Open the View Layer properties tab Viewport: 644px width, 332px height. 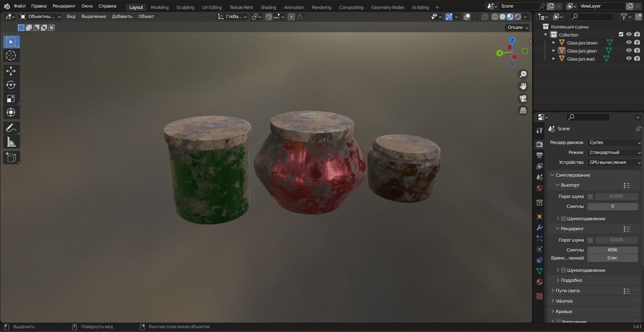pyautogui.click(x=539, y=166)
